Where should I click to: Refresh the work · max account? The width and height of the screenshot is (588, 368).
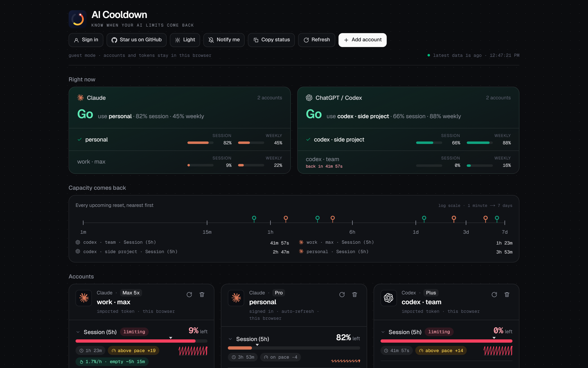tap(189, 295)
